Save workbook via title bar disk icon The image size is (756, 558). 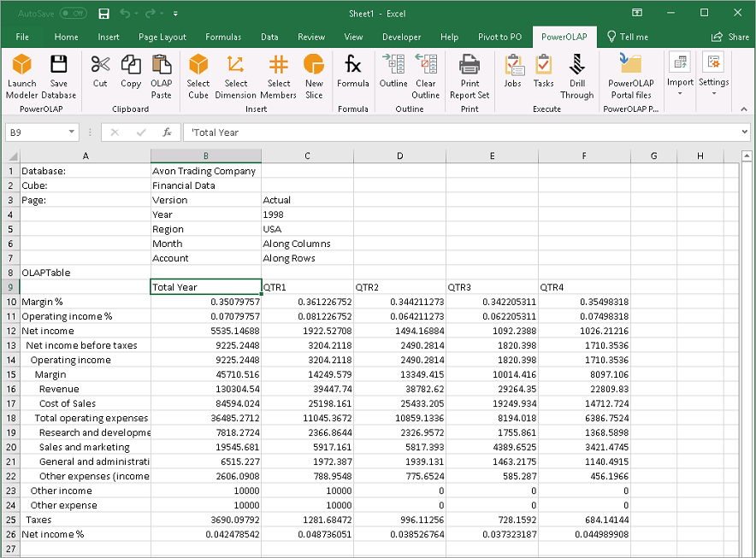(103, 14)
